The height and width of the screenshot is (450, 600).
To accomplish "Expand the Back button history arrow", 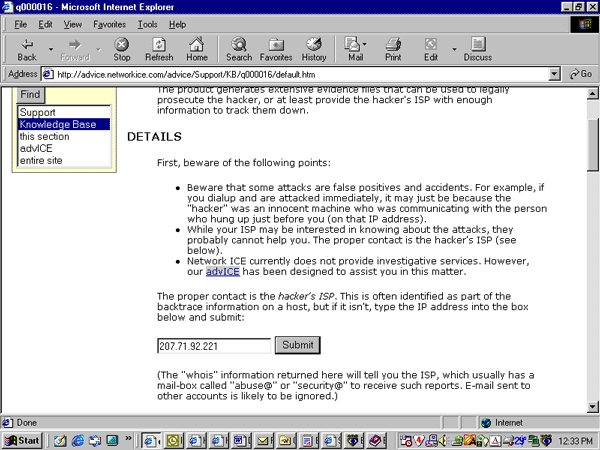I will pyautogui.click(x=49, y=46).
